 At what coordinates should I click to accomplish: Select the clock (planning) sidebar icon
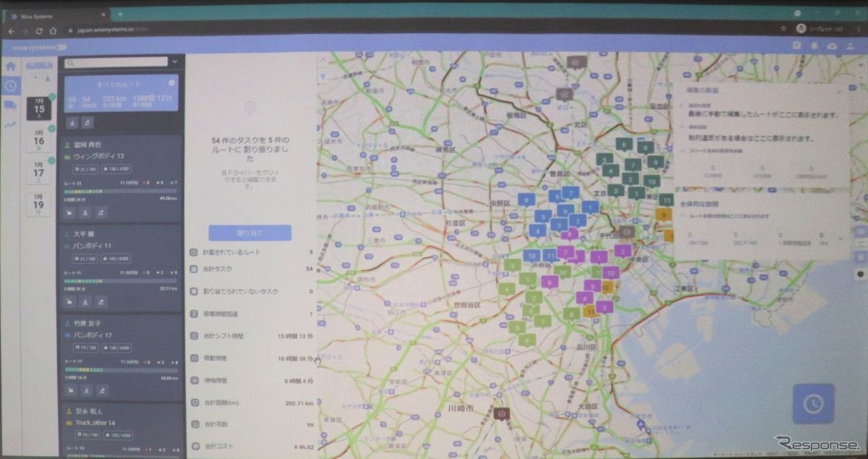pos(11,86)
